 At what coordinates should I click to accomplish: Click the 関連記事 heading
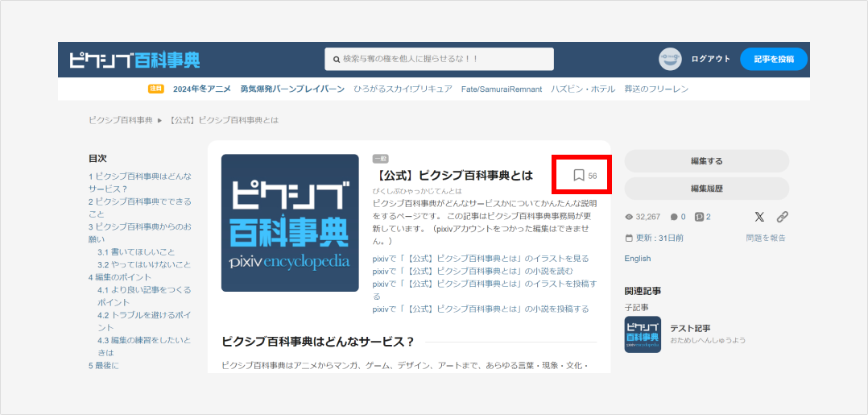[x=643, y=291]
